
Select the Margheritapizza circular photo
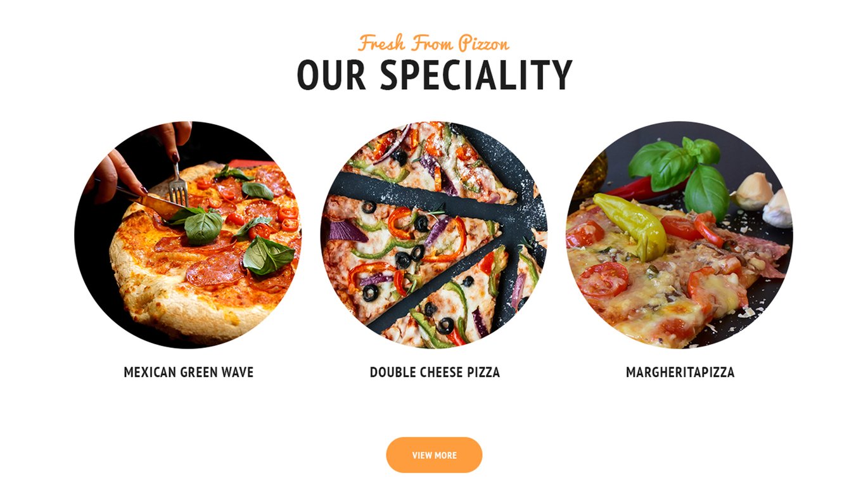[x=680, y=234]
